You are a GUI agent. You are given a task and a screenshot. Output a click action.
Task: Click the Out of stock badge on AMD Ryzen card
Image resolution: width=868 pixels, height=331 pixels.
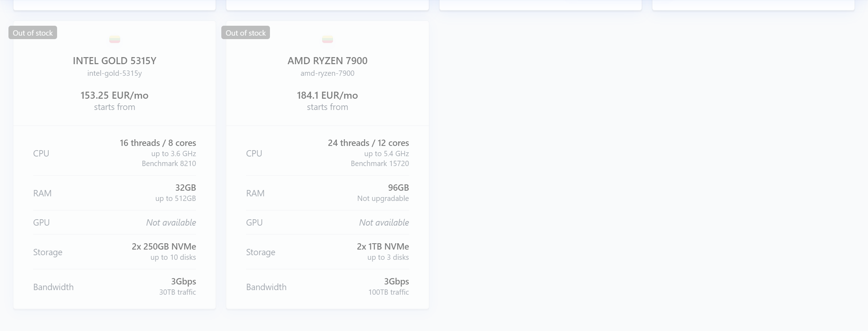[x=246, y=33]
